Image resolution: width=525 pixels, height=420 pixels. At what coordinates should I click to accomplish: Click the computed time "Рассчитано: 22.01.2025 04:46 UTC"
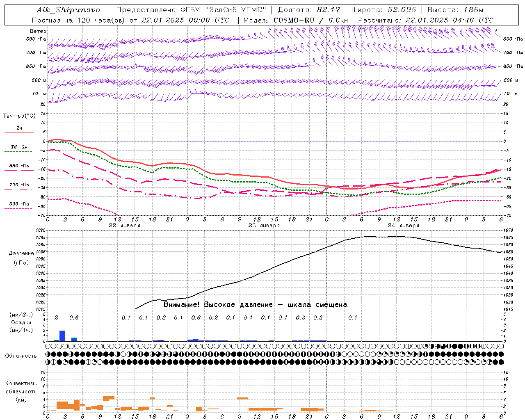tap(426, 20)
